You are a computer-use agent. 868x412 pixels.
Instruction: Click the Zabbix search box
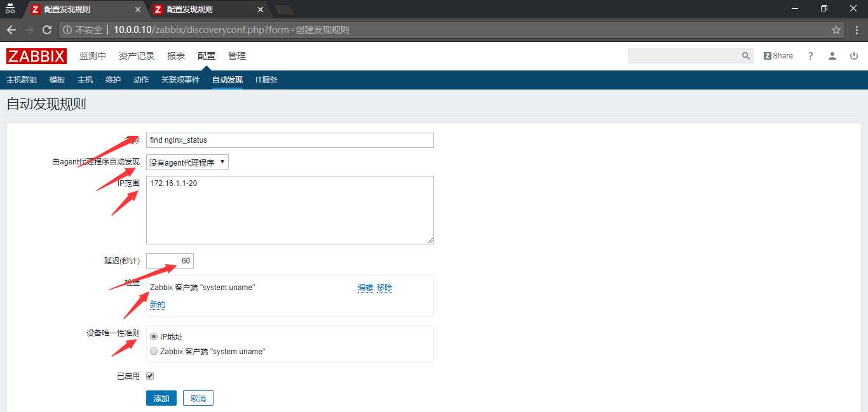[x=684, y=56]
